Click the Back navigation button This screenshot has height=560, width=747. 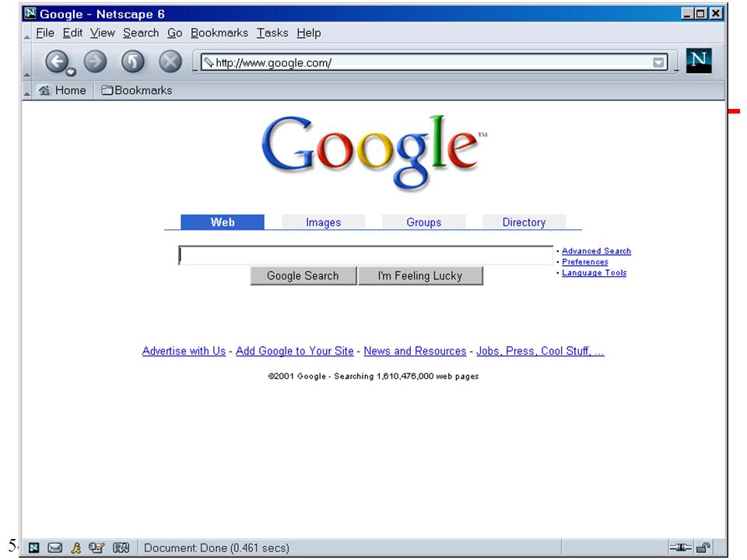click(57, 61)
